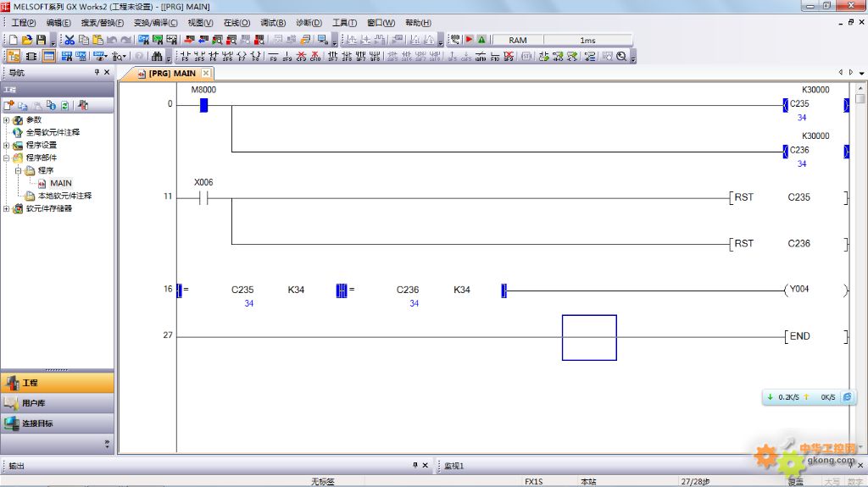
Task: Click the zoom magnifier toolbar icon
Action: click(620, 57)
